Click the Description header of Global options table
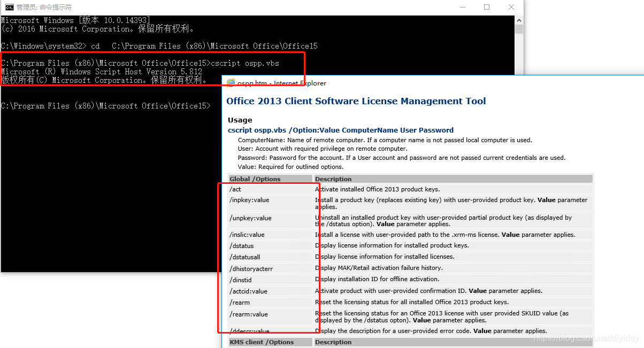This screenshot has height=348, width=644. click(x=453, y=179)
